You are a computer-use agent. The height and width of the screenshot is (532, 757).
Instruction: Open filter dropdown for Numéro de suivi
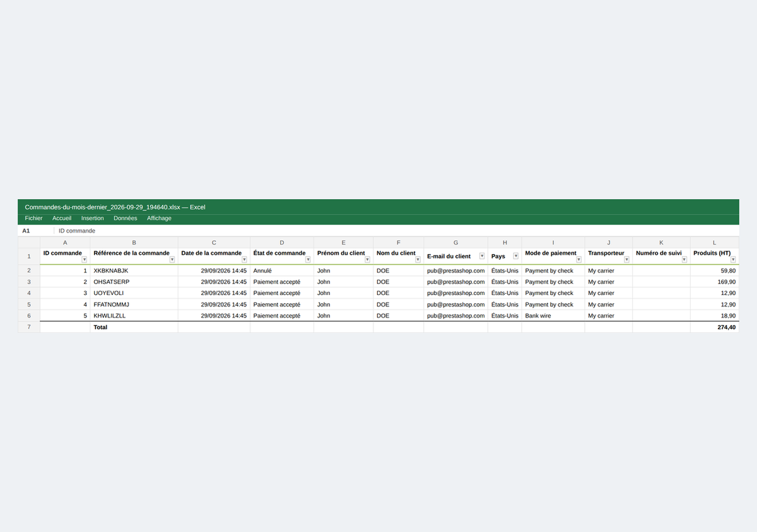coord(684,260)
